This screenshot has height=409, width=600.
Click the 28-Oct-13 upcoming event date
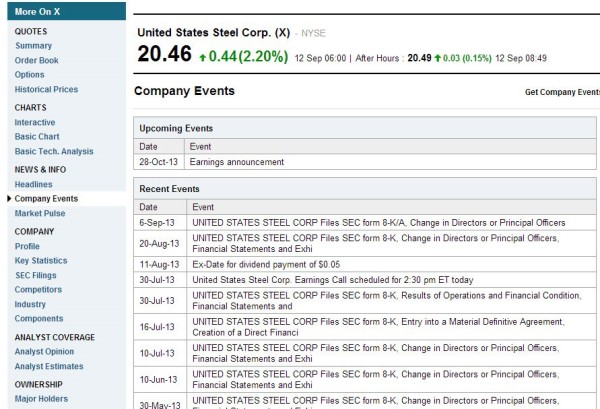158,162
